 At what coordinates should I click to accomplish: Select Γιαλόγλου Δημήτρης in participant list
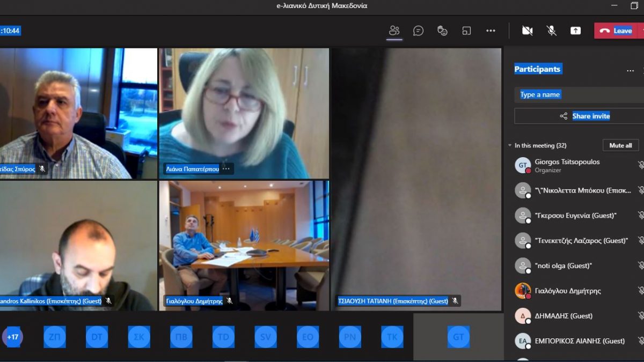[567, 291]
